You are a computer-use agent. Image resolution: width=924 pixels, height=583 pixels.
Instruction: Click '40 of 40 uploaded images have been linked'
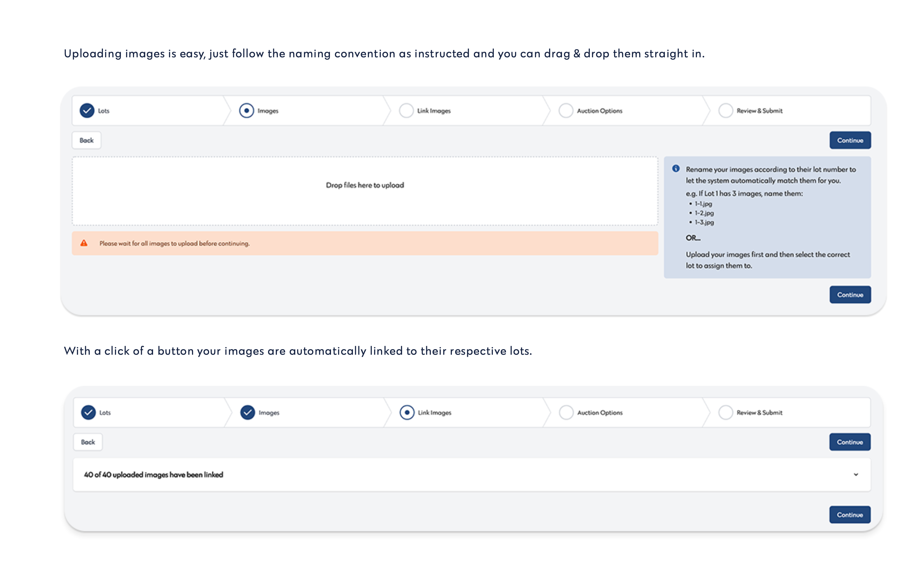(x=153, y=475)
